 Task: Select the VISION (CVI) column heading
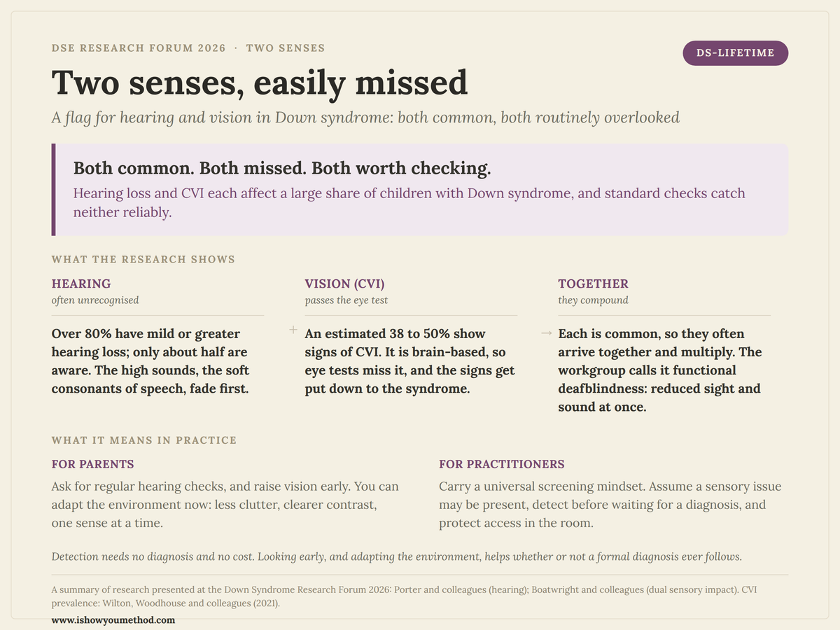pos(344,283)
